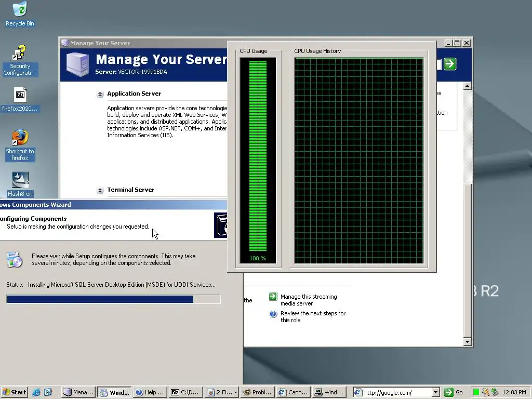Click the green go arrow in Manage Your Server
Screen dimensions: 532x399
[x=450, y=64]
